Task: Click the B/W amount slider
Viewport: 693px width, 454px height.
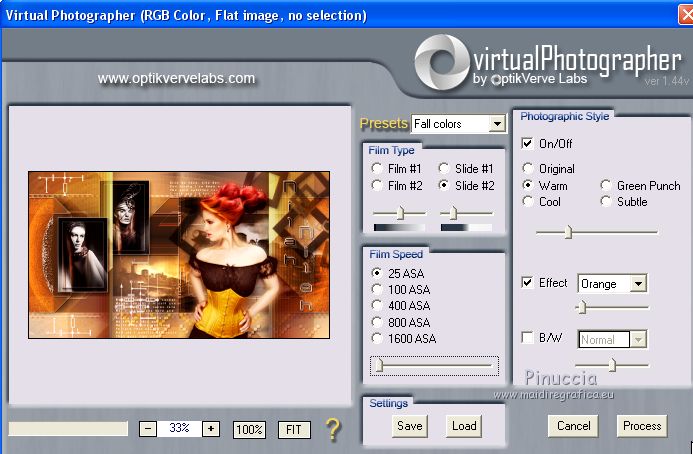Action: pos(612,365)
